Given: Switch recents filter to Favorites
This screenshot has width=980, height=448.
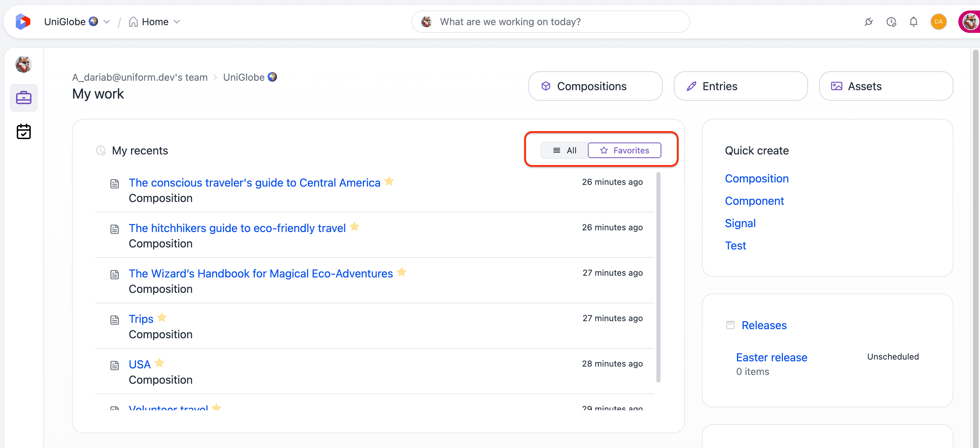Looking at the screenshot, I should (624, 150).
